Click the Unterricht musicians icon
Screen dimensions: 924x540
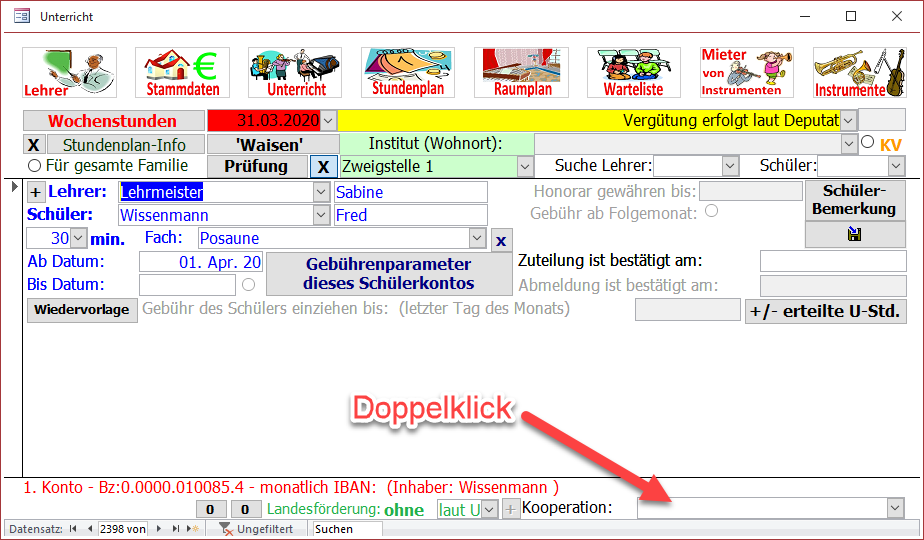point(295,72)
